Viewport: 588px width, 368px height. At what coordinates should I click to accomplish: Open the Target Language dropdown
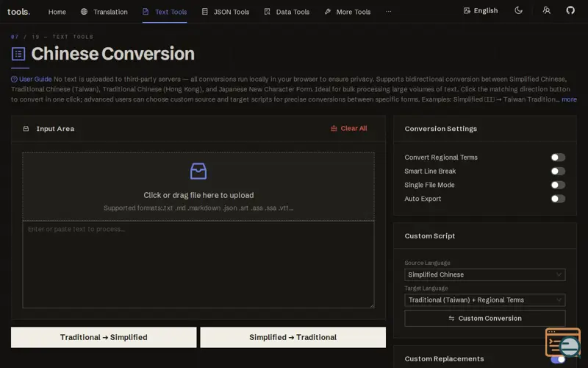pos(485,300)
